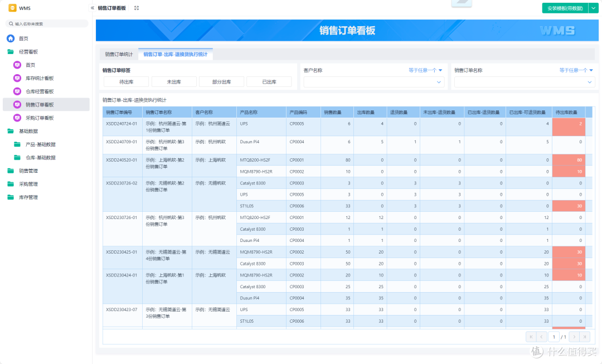Click folder icon next to 产品-基础数据
This screenshot has width=602, height=364.
[17, 144]
